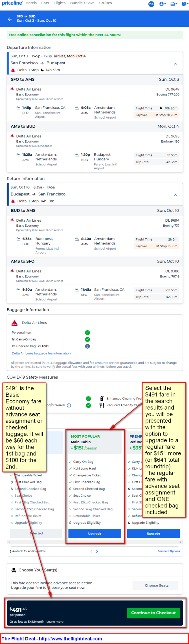Open the Hotels menu item
189x644 pixels.
31,3
